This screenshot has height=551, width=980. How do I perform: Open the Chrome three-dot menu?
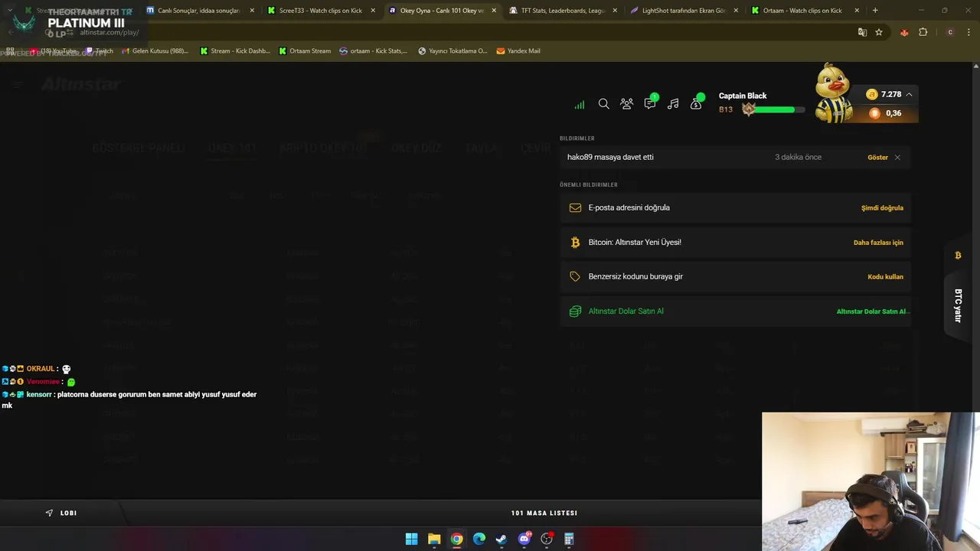pos(969,32)
